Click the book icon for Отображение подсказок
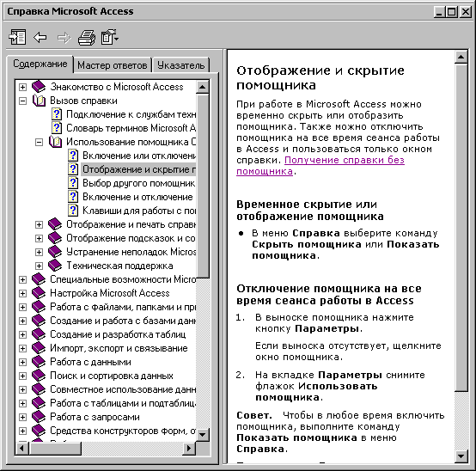476x471 pixels. tap(55, 238)
